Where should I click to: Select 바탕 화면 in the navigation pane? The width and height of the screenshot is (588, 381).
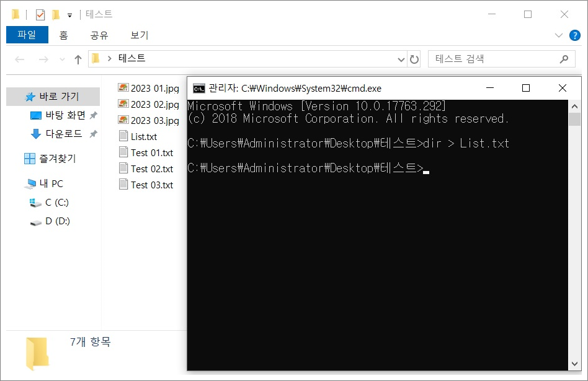tap(64, 115)
